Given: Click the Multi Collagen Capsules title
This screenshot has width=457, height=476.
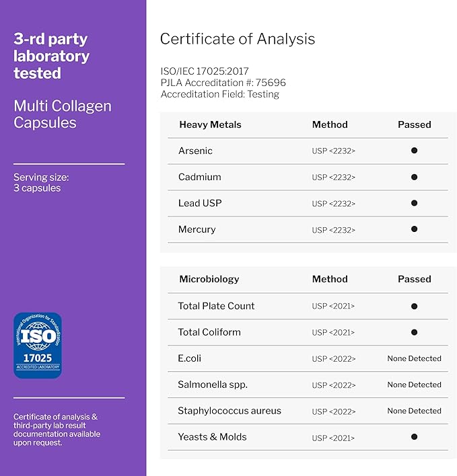Looking at the screenshot, I should point(63,114).
